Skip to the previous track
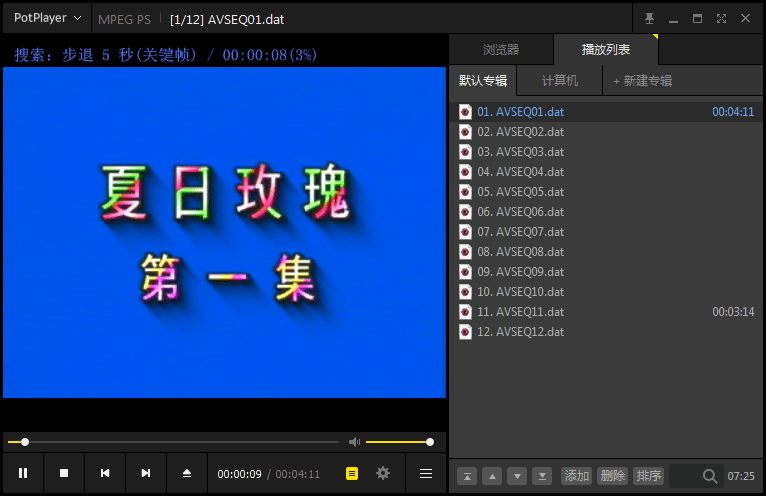766x496 pixels. point(105,473)
